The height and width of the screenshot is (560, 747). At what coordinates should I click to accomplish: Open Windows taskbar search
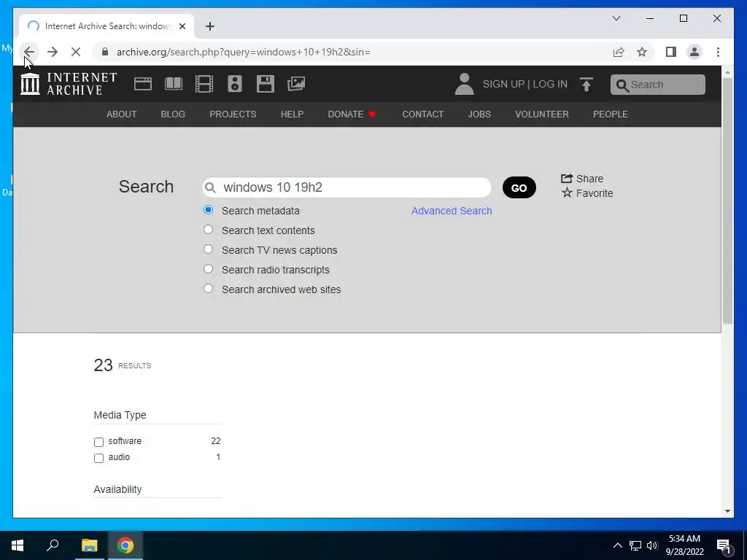(53, 545)
